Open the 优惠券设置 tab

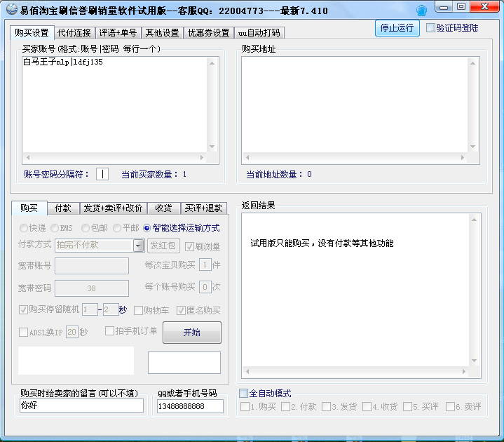pyautogui.click(x=209, y=32)
